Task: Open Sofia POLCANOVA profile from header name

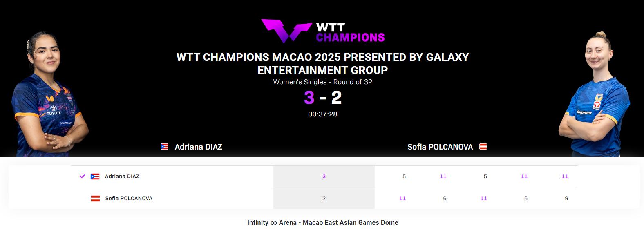Action: [440, 147]
